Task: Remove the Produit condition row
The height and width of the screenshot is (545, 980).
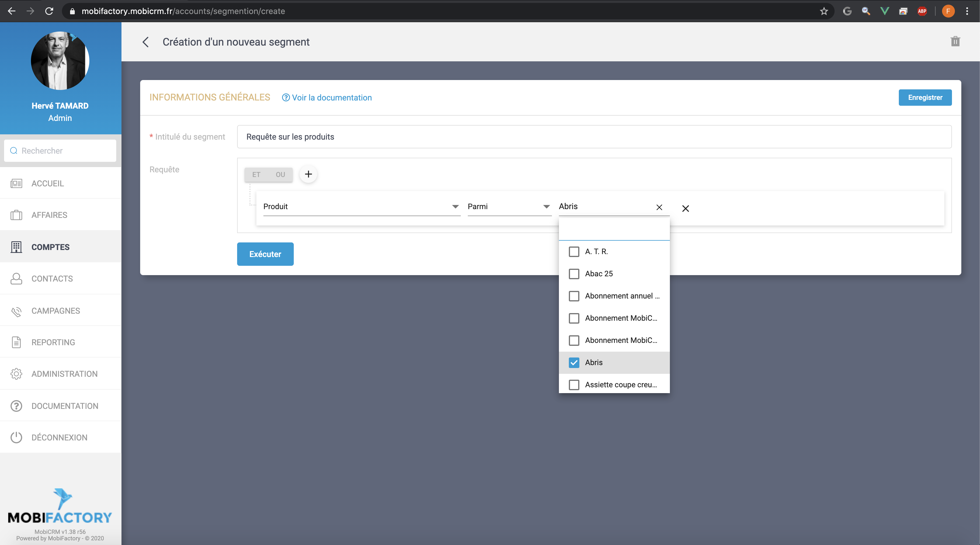Action: [x=685, y=208]
